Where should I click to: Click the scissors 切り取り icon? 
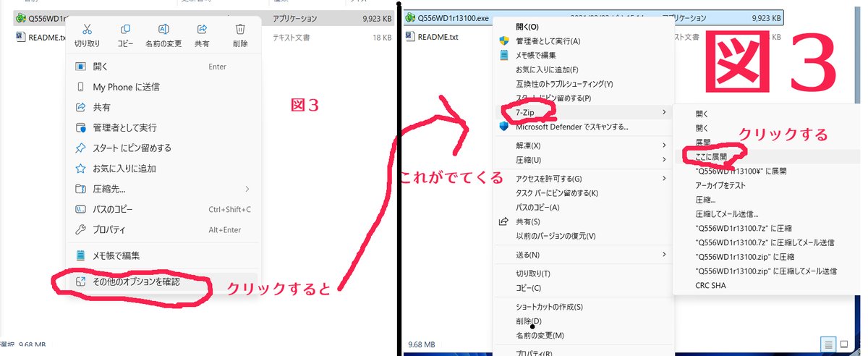pos(87,29)
